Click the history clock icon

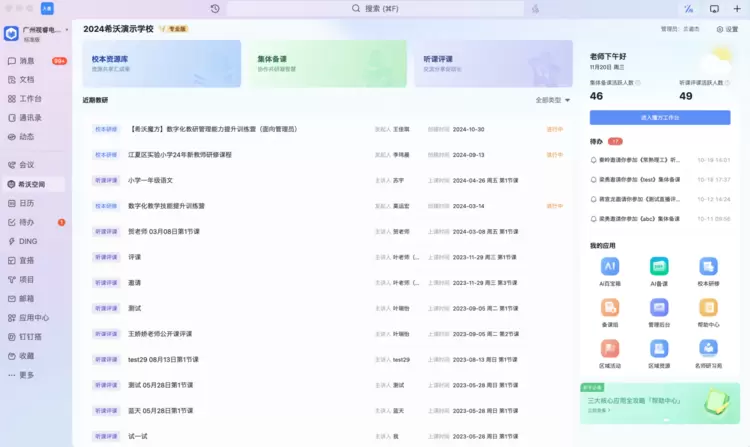(215, 9)
